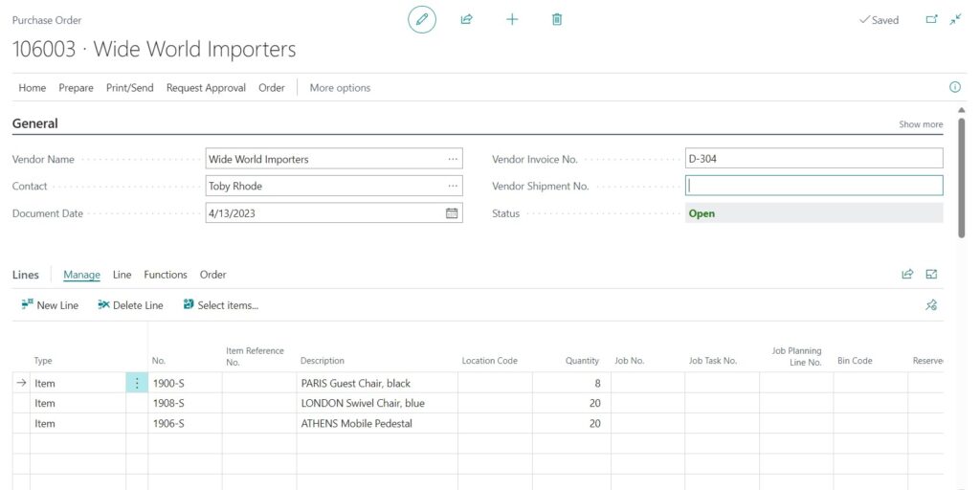Click the Status field showing Open

click(814, 213)
